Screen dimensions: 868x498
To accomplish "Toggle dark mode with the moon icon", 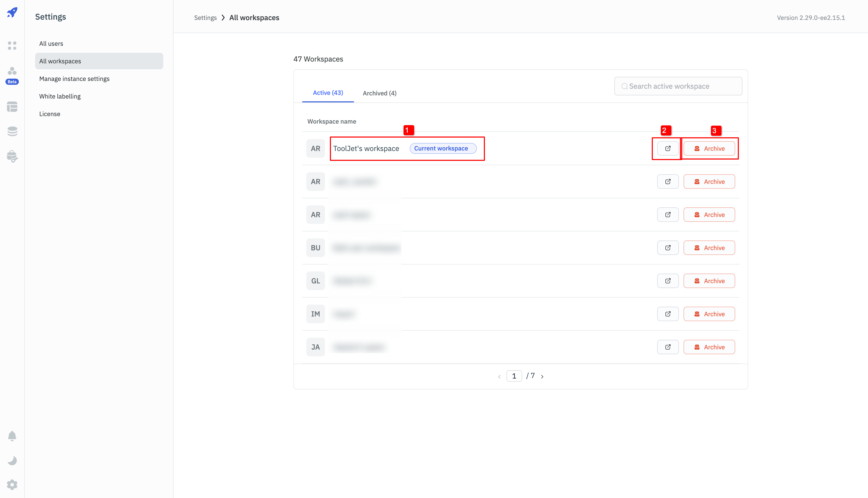I will (x=12, y=460).
